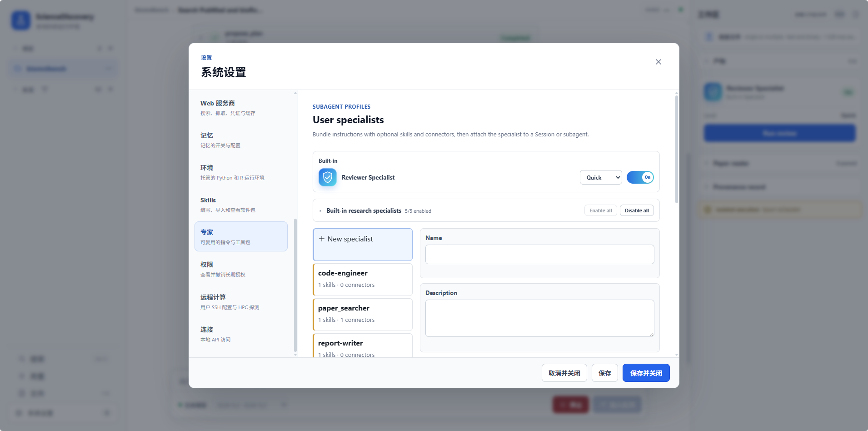Go to the 权限 settings tab
Viewport: 868px width, 431px height.
coord(241,269)
